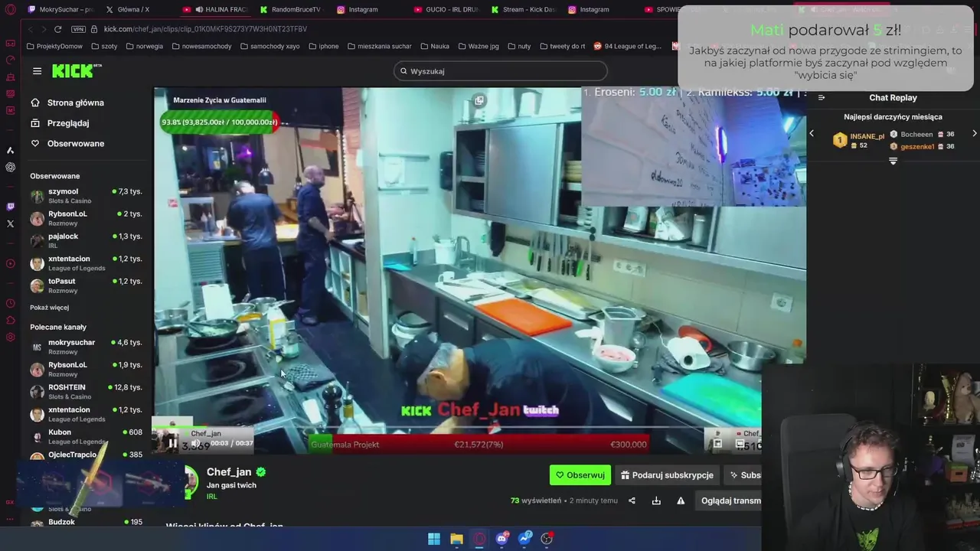Screen dimensions: 980x551
Task: Open Discord from the taskbar
Action: (502, 539)
